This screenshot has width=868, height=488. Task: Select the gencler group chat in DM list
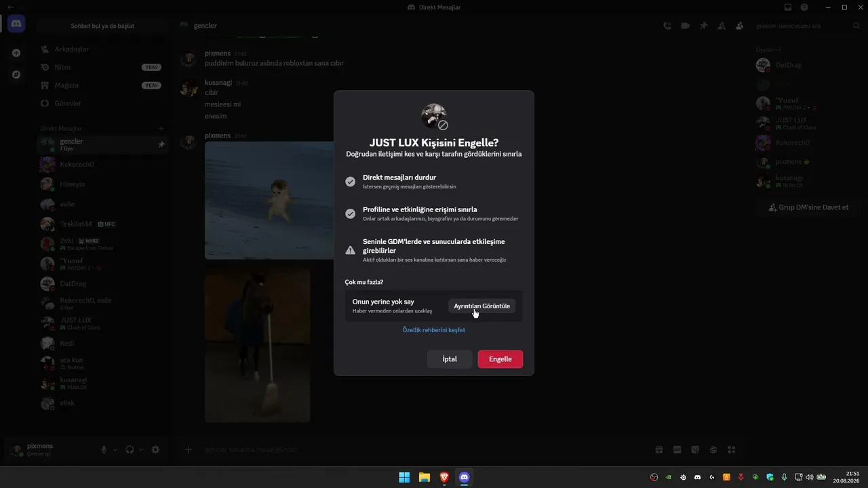point(102,144)
